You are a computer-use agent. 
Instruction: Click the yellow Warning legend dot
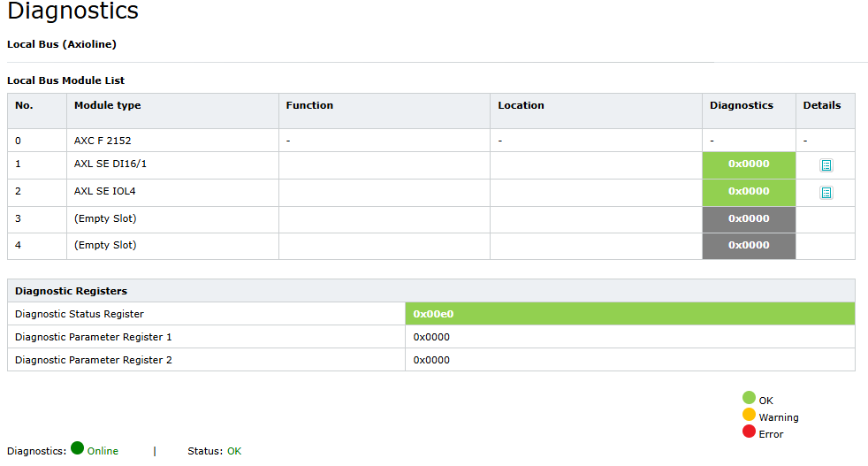coord(749,415)
